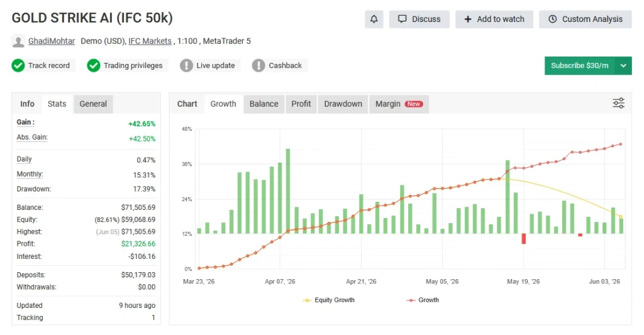Click the Discuss button
The height and width of the screenshot is (335, 644).
(x=419, y=19)
